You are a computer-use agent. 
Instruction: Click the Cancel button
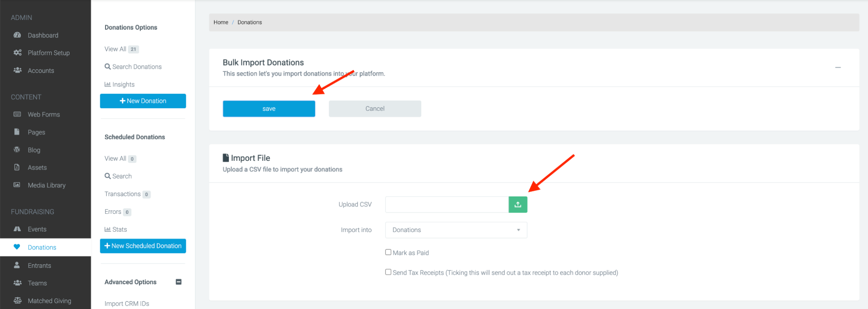375,109
